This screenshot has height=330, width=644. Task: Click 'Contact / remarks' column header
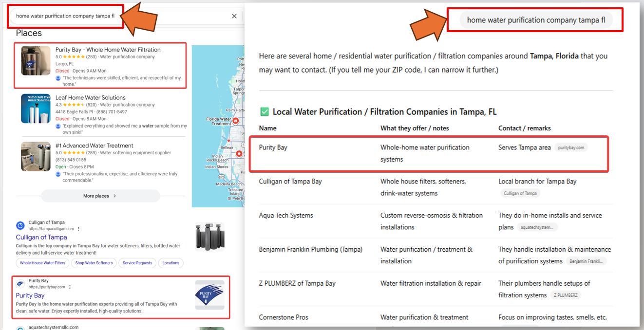click(x=525, y=128)
